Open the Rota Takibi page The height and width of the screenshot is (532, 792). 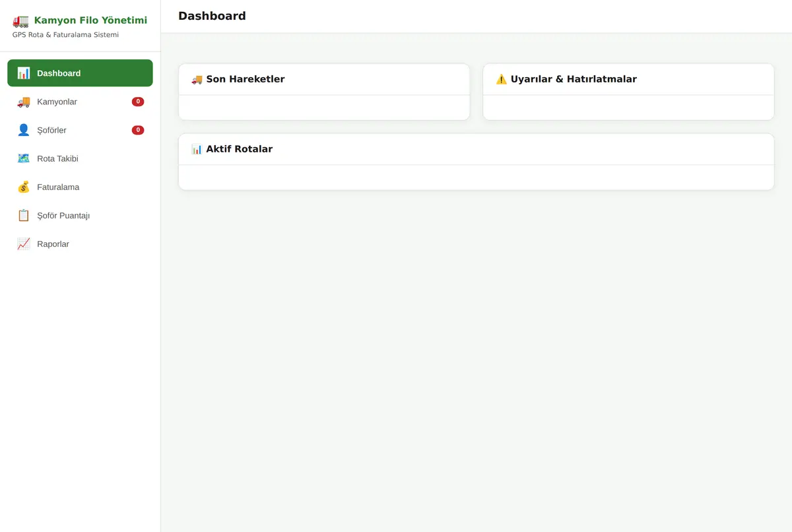[80, 158]
